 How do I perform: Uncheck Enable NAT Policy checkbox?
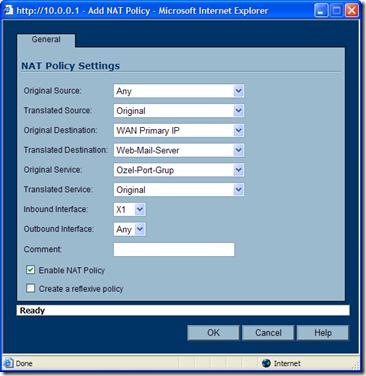30,270
